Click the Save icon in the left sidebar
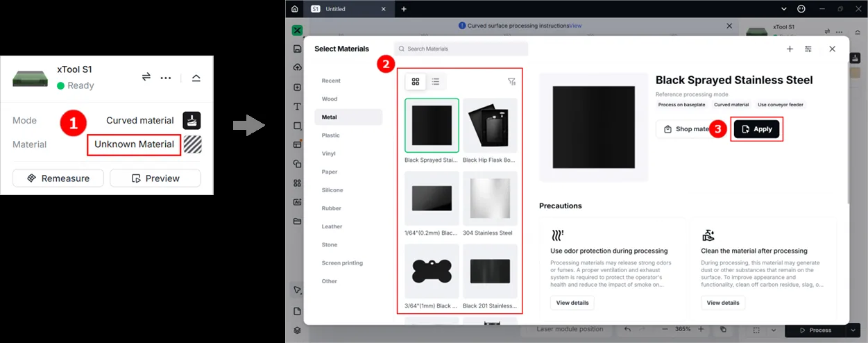868x343 pixels. point(297,49)
